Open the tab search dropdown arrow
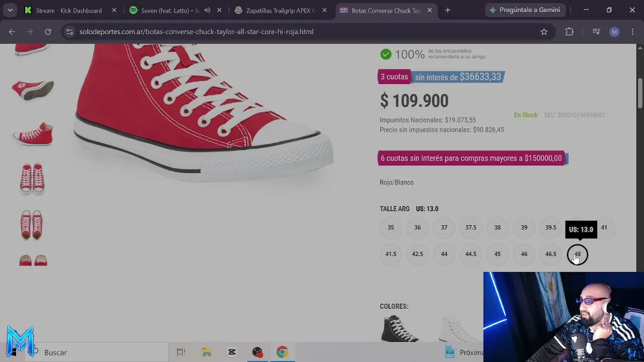644x362 pixels. click(x=10, y=10)
